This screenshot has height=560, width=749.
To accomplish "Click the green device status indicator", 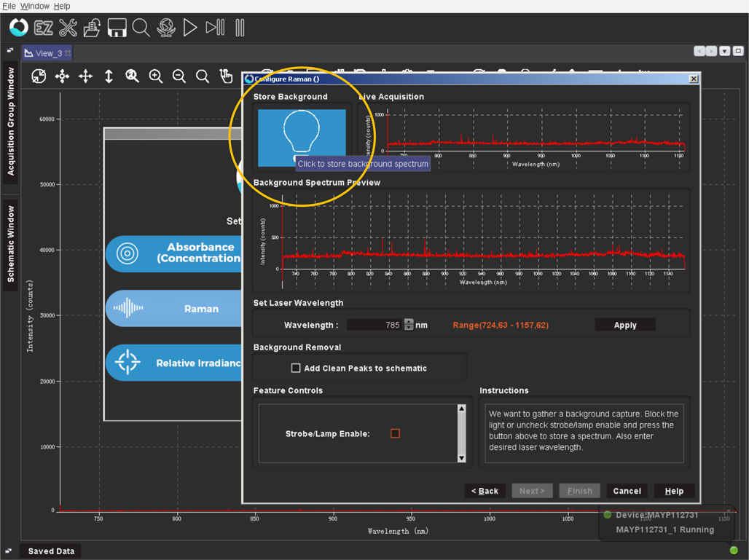I will [x=734, y=550].
